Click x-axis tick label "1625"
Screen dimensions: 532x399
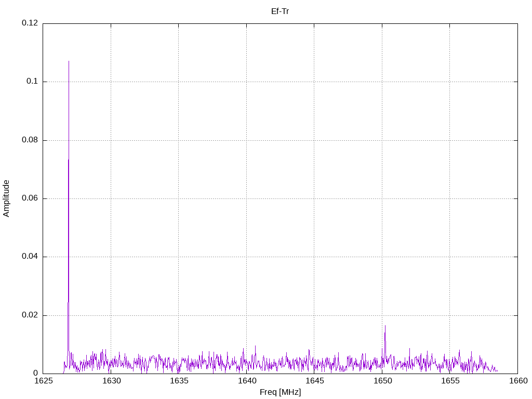click(x=44, y=381)
